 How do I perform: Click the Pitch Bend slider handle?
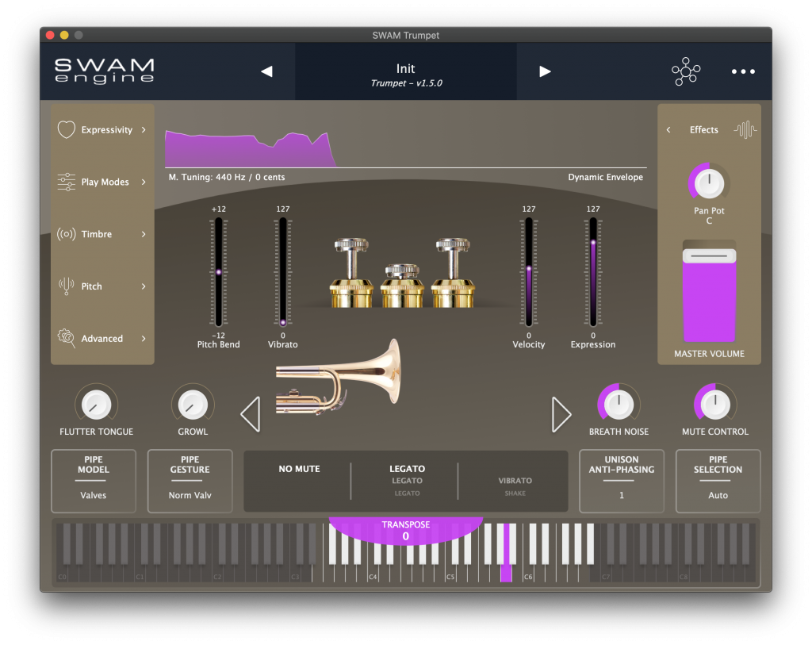pyautogui.click(x=219, y=272)
